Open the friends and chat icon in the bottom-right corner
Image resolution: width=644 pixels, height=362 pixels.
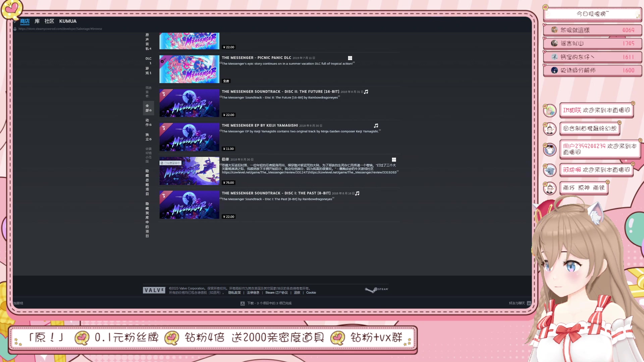tap(529, 303)
